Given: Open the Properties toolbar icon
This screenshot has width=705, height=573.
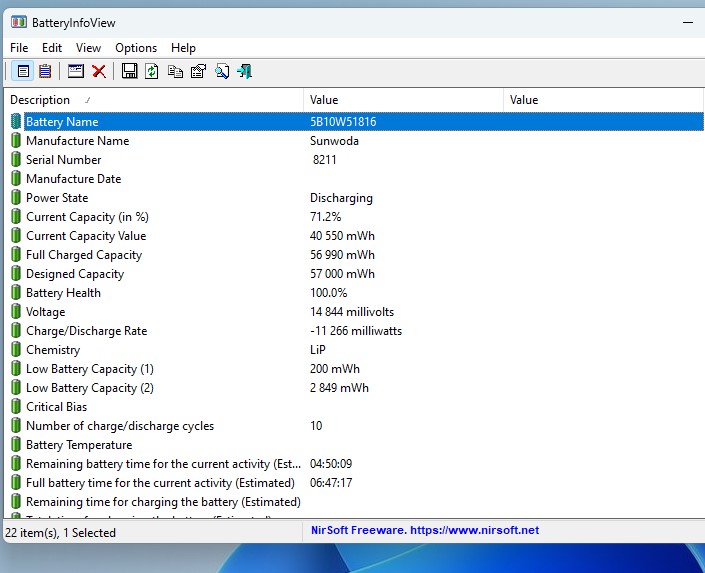Looking at the screenshot, I should click(198, 71).
